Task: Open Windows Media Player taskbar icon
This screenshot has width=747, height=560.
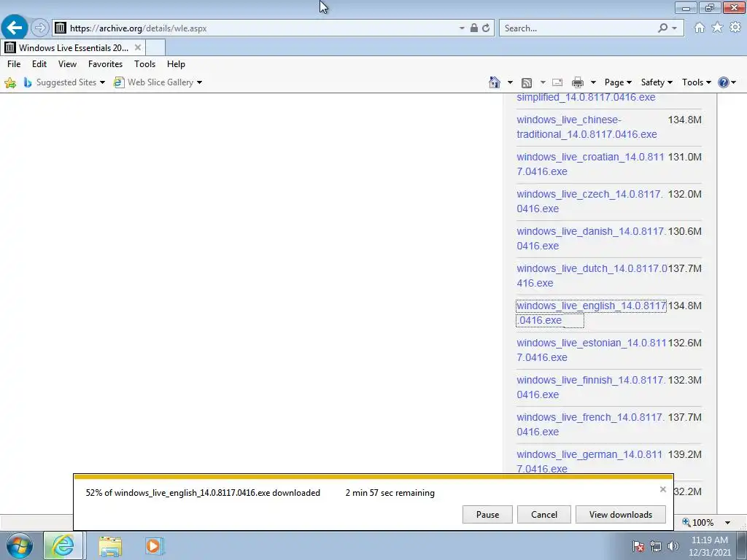Action: click(x=154, y=545)
